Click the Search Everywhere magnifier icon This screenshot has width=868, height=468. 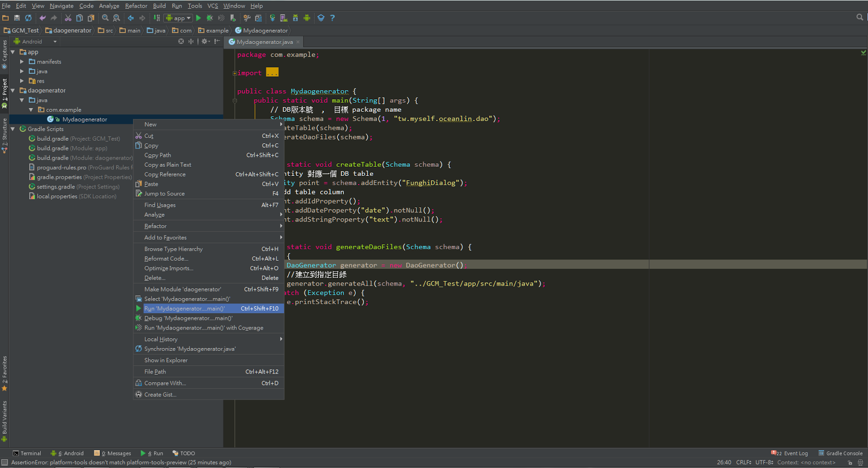[x=859, y=17]
